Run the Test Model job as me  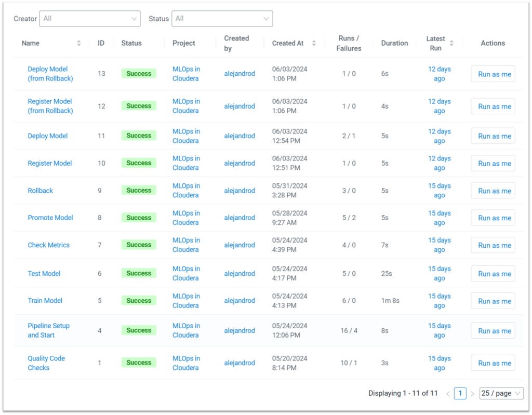coord(493,274)
